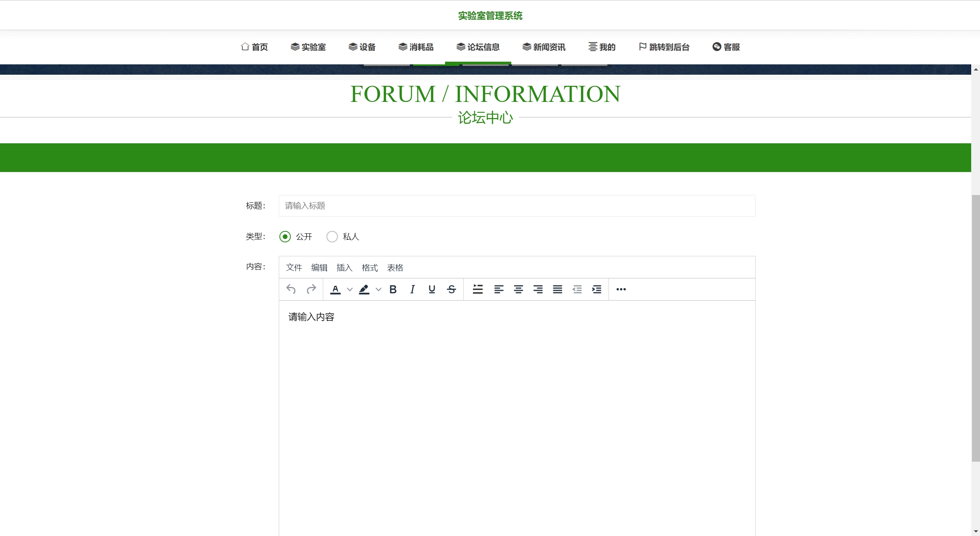Open the 格式 editor menu
980x536 pixels.
(x=370, y=268)
